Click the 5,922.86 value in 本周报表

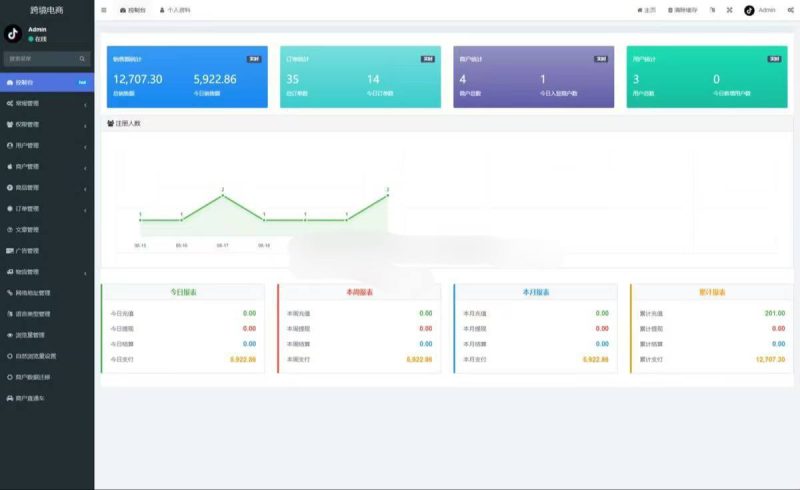click(x=419, y=360)
